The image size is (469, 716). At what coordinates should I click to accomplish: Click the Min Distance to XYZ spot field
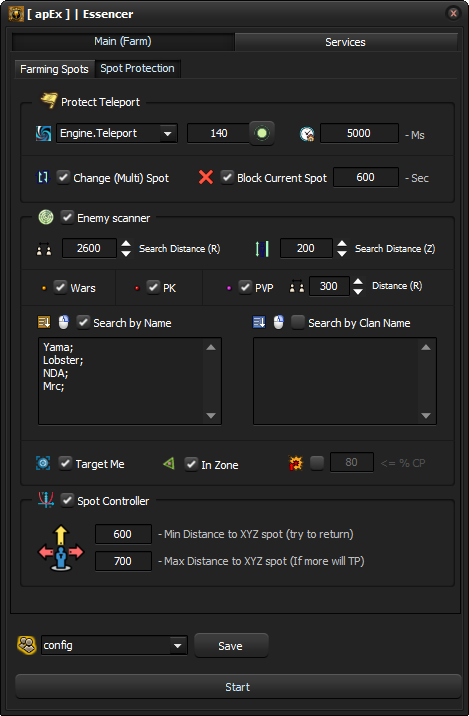(123, 534)
